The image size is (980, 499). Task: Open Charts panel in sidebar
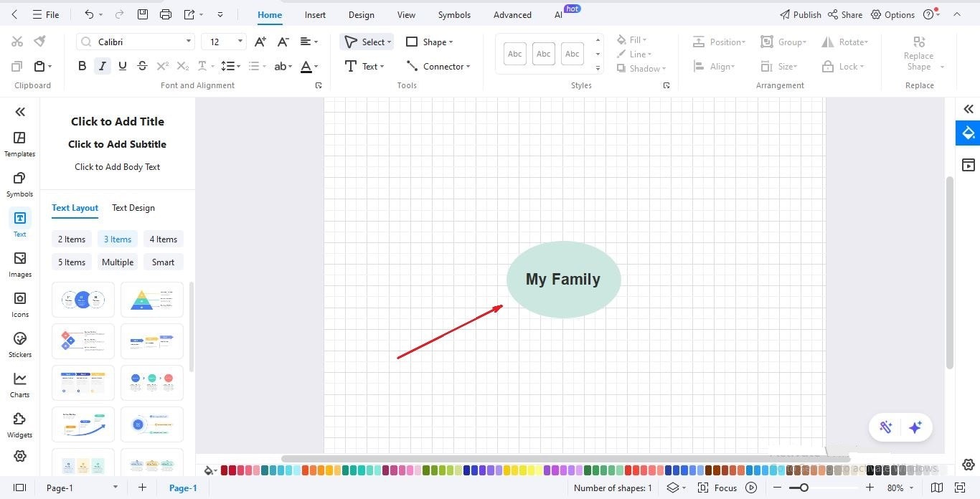click(20, 384)
